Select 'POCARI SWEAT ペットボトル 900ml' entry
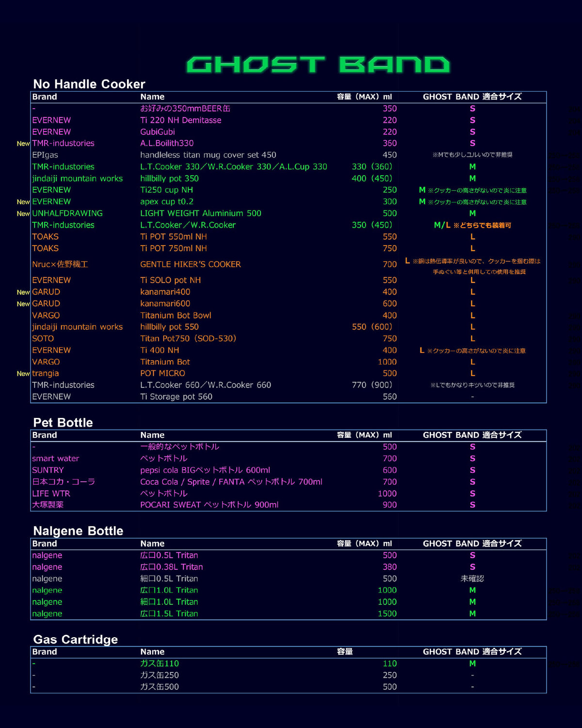This screenshot has height=728, width=582. pos(210,505)
